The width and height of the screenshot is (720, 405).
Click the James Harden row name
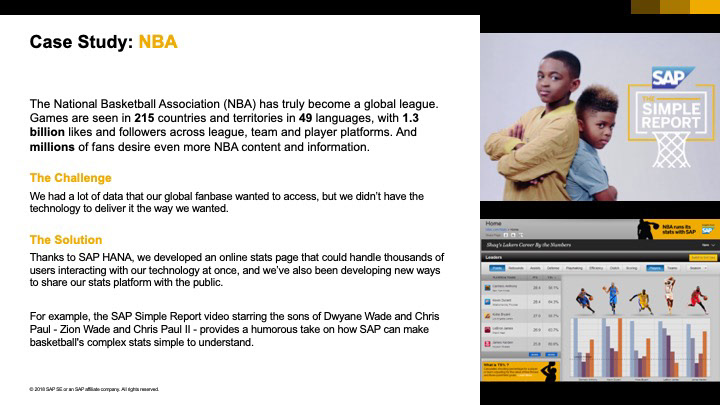click(x=502, y=343)
